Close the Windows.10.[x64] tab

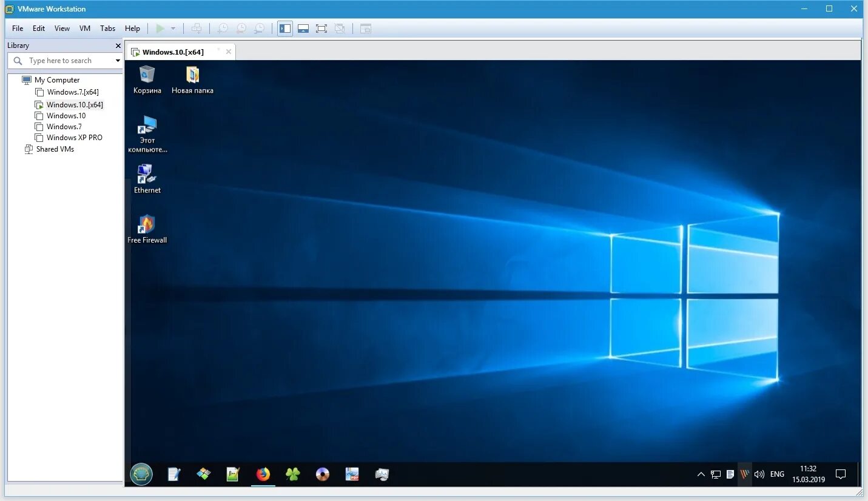pos(229,52)
